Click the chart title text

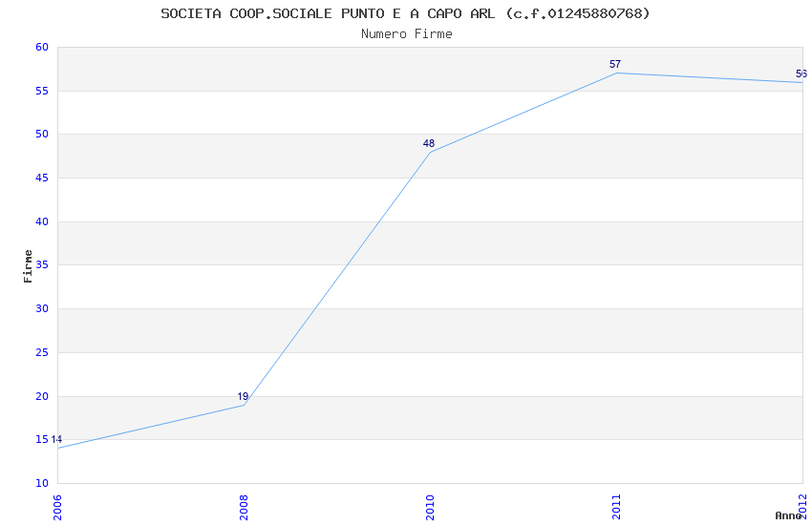tap(405, 13)
